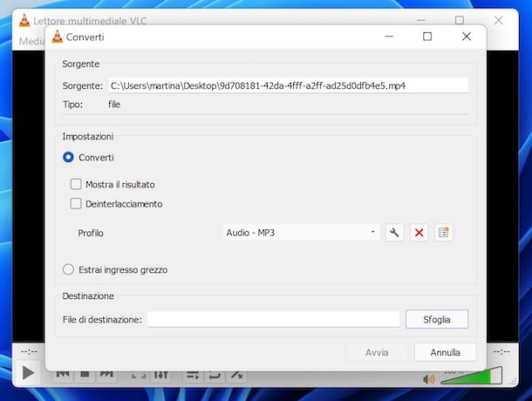Click the VLC cone in main window title

point(24,20)
